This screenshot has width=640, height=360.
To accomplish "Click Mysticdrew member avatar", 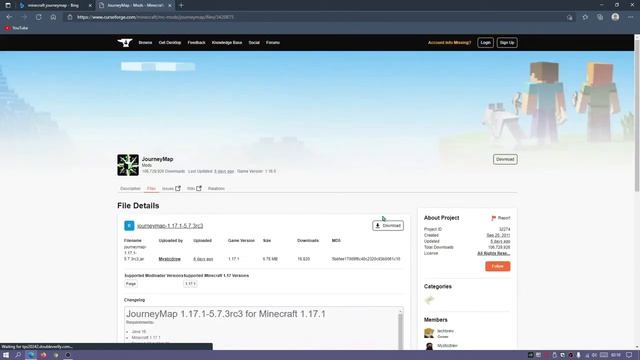I will tap(429, 347).
